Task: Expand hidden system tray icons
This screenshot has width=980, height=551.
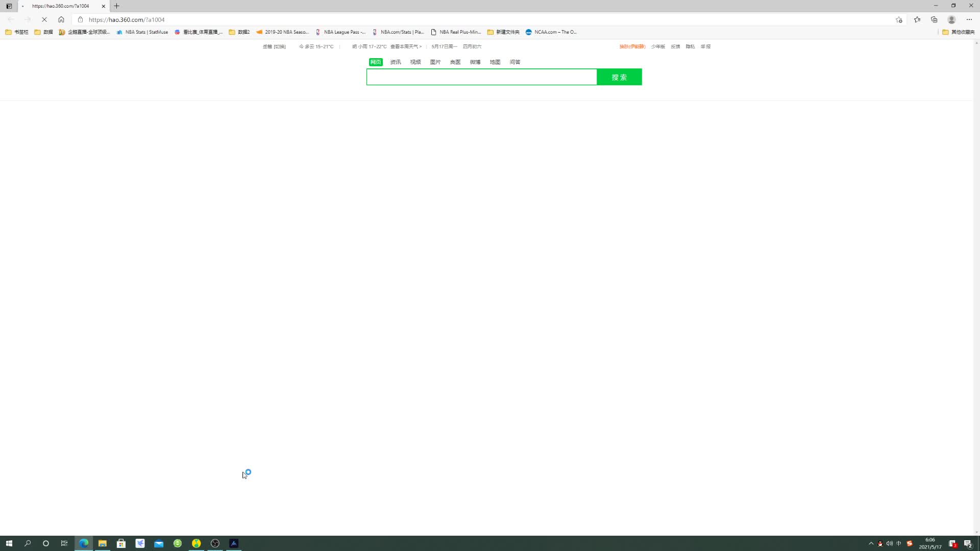Action: click(x=871, y=543)
